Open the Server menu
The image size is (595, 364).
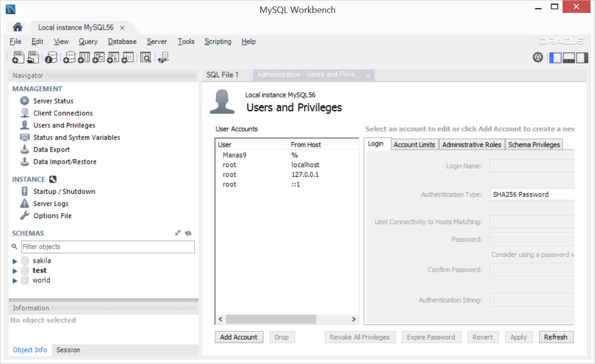(157, 41)
